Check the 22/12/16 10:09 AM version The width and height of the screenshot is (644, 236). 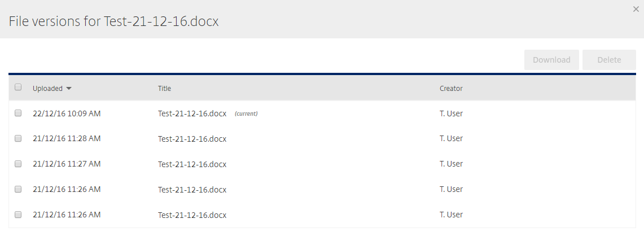click(18, 113)
